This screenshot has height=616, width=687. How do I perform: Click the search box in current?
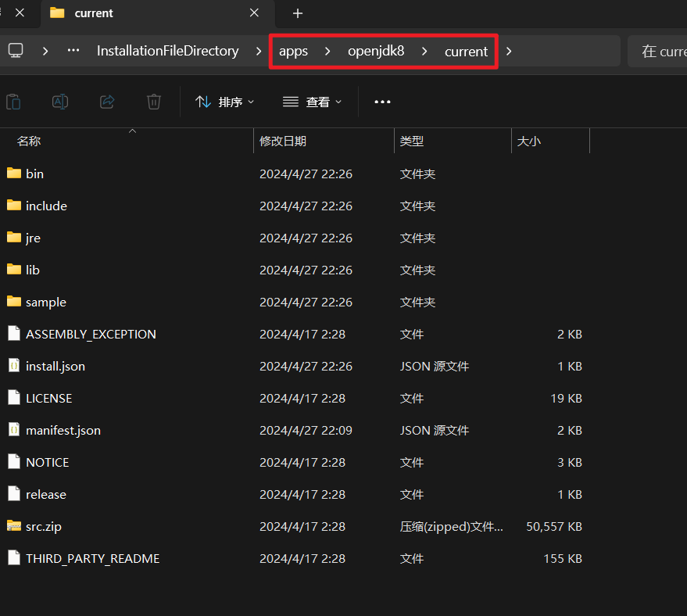(657, 52)
